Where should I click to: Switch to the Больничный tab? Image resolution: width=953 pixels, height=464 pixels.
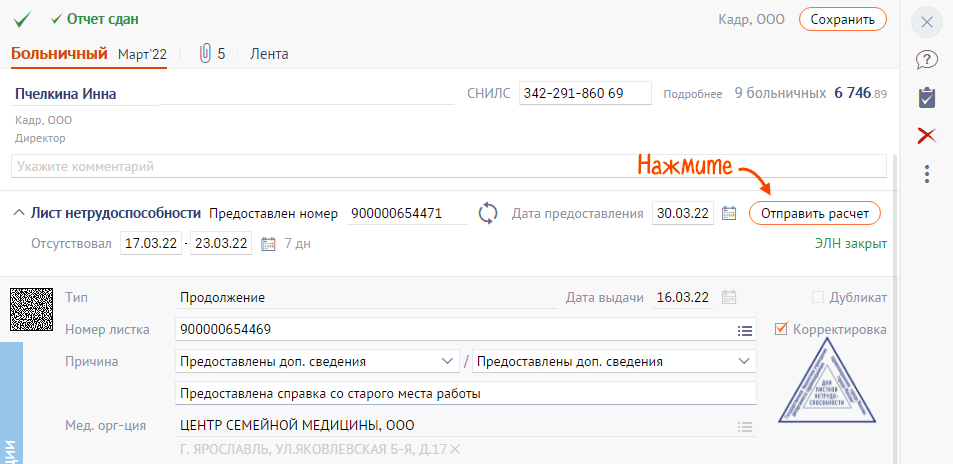pyautogui.click(x=59, y=53)
